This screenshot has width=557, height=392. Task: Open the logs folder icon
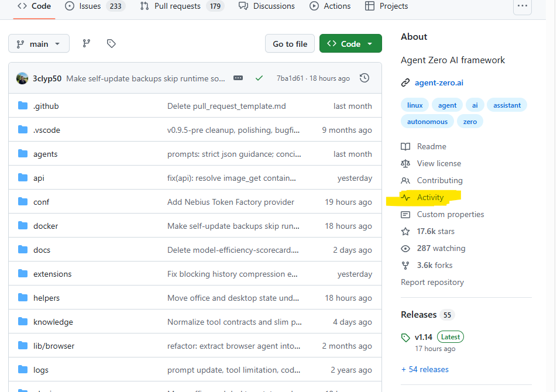click(23, 369)
